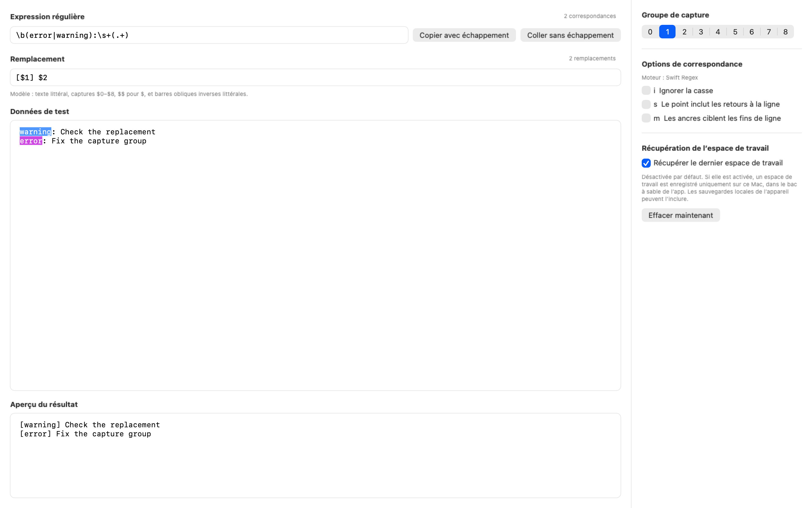The image size is (812, 508).
Task: Focus the Remplacement input field
Action: [315, 78]
